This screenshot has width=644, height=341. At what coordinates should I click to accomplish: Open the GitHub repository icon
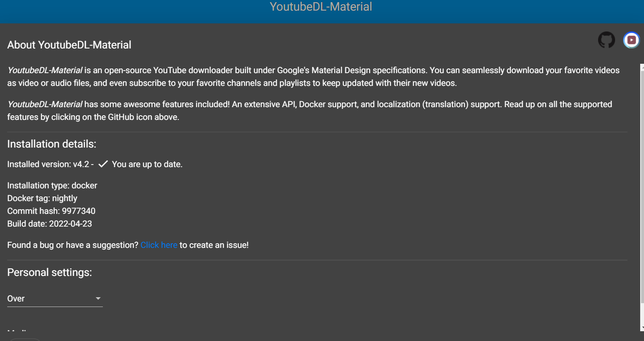click(607, 40)
